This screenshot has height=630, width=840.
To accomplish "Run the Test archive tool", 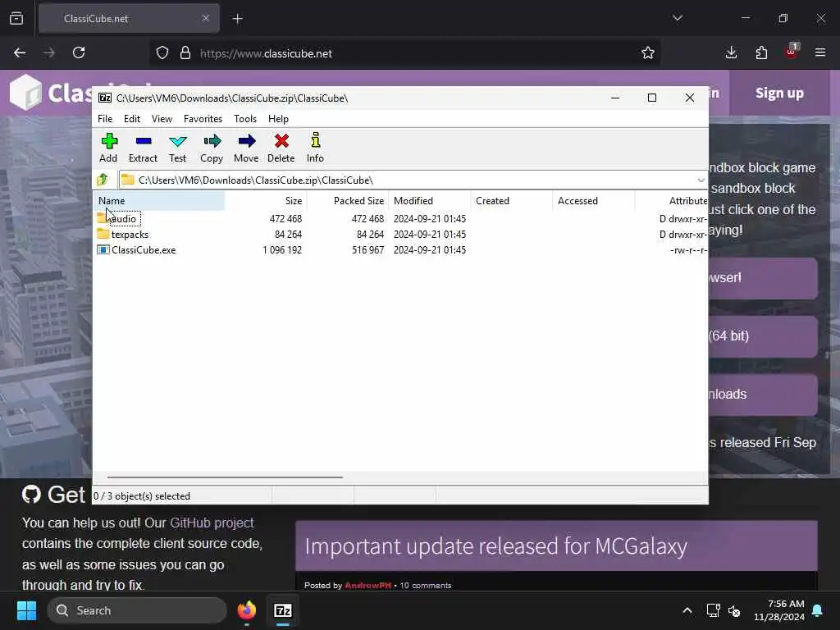I will [177, 148].
